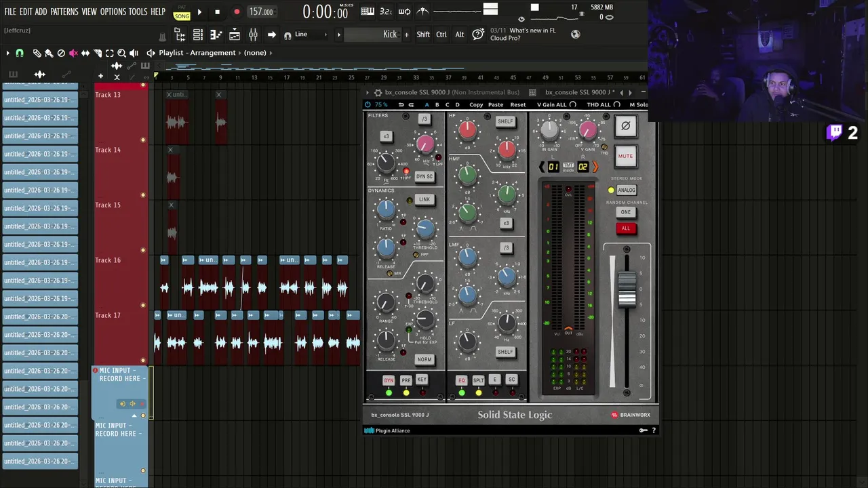Click Reset in plugin toolbar
Viewport: 868px width, 488px height.
pos(518,105)
